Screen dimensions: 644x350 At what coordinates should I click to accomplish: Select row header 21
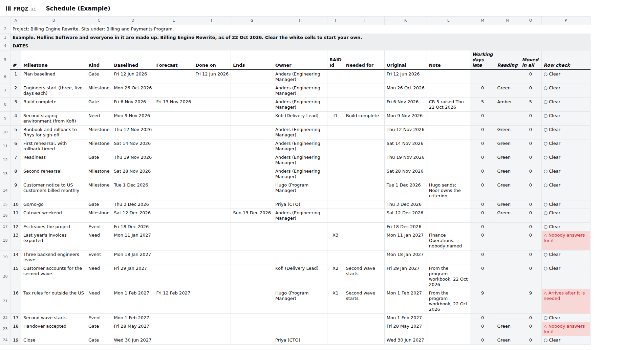5,301
